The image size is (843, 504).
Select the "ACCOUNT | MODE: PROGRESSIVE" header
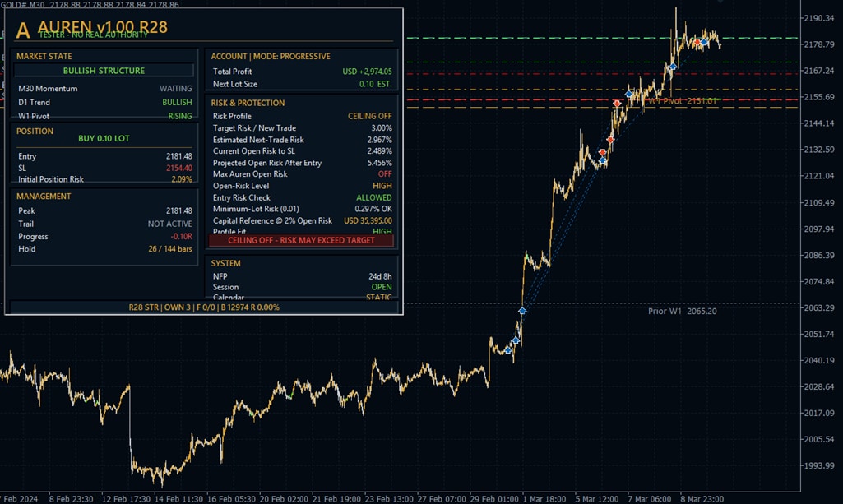(271, 57)
